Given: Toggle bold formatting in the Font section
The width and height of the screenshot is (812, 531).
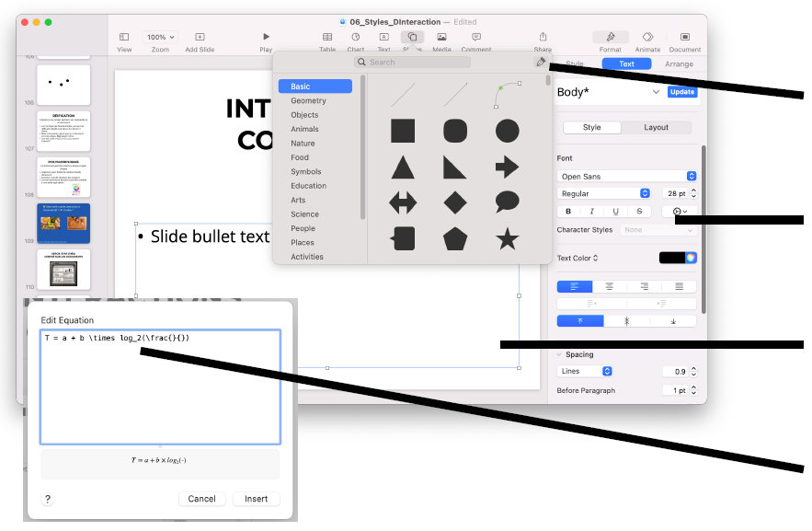Looking at the screenshot, I should point(568,211).
